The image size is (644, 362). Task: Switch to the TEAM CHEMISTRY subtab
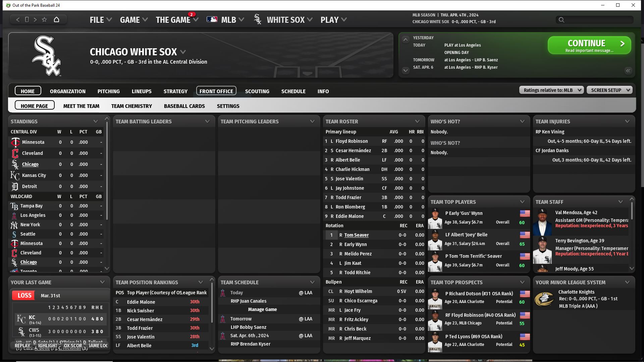click(131, 106)
